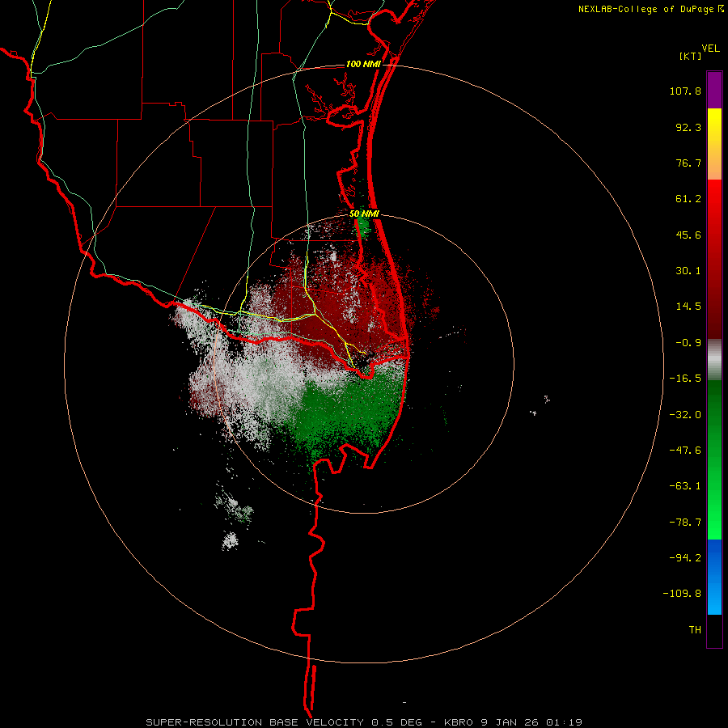Screen dimensions: 728x728
Task: Click the 30.1 legend value
Action: pyautogui.click(x=688, y=271)
